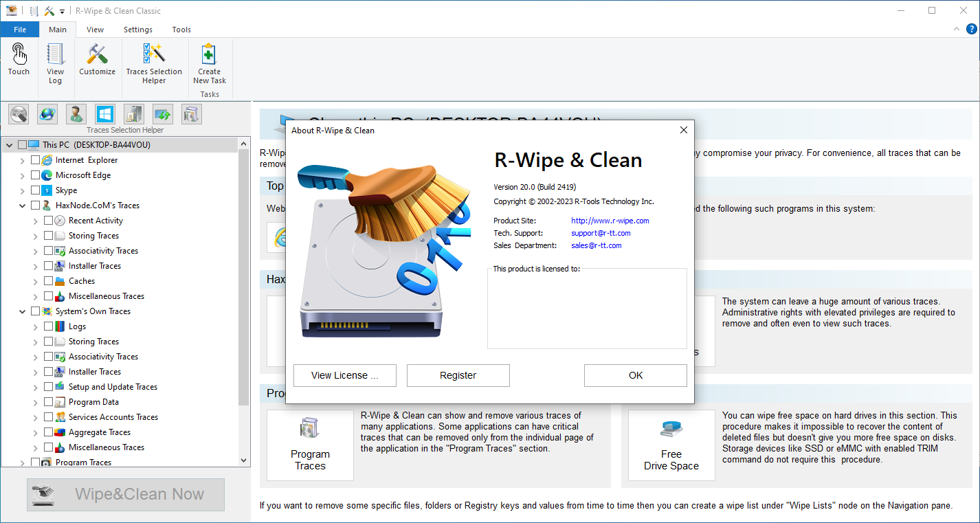Select the globe internet traces helper icon
The width and height of the screenshot is (980, 523).
click(47, 114)
